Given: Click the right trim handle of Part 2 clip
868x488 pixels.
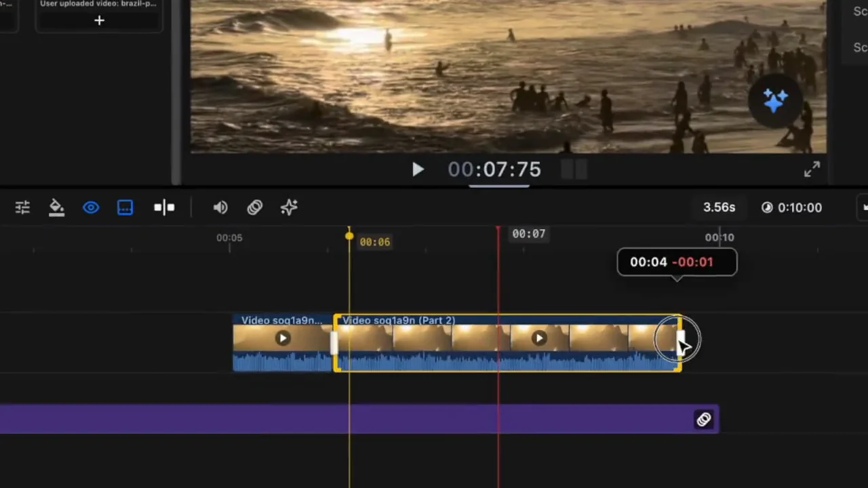Looking at the screenshot, I should tap(680, 342).
